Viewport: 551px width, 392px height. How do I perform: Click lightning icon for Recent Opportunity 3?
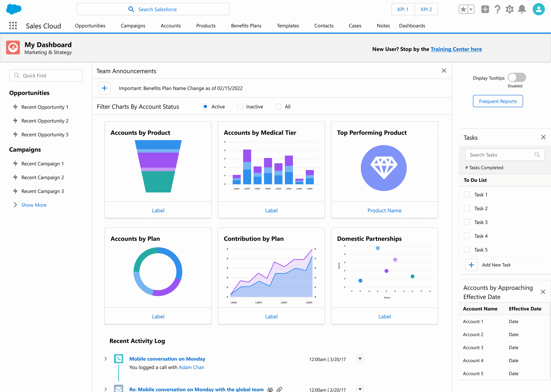(15, 134)
